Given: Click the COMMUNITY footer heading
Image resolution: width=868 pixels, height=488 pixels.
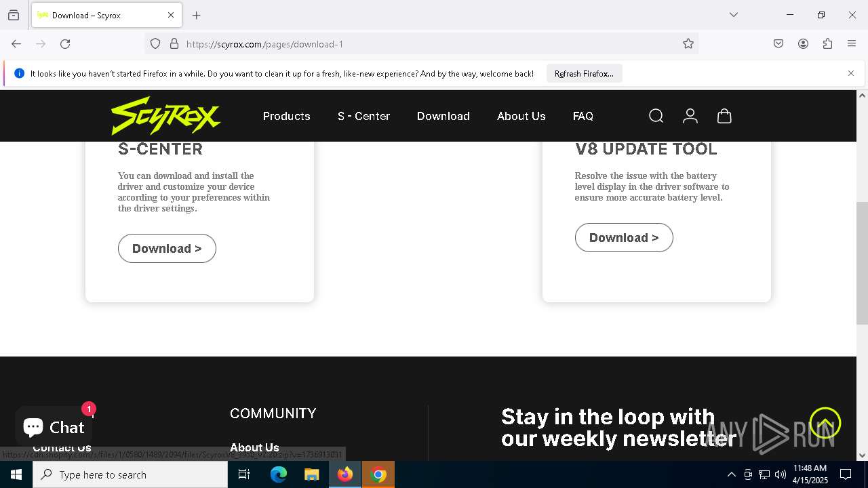Looking at the screenshot, I should tap(273, 413).
